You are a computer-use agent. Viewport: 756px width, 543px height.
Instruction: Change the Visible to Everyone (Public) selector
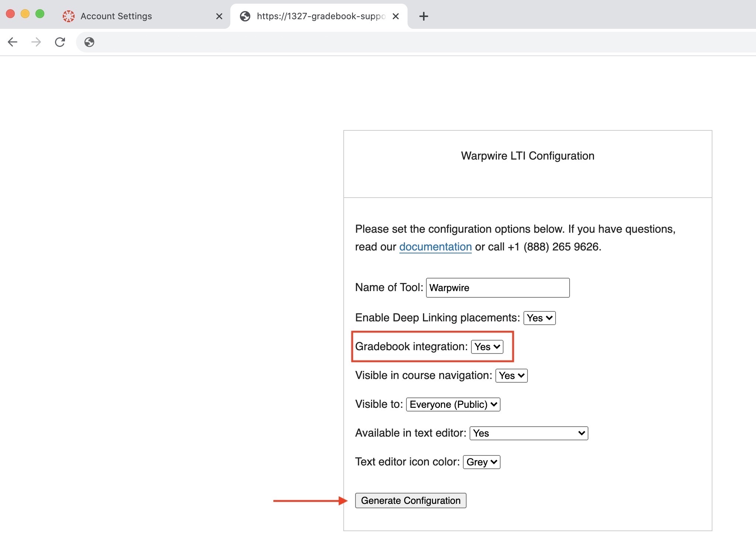coord(453,404)
